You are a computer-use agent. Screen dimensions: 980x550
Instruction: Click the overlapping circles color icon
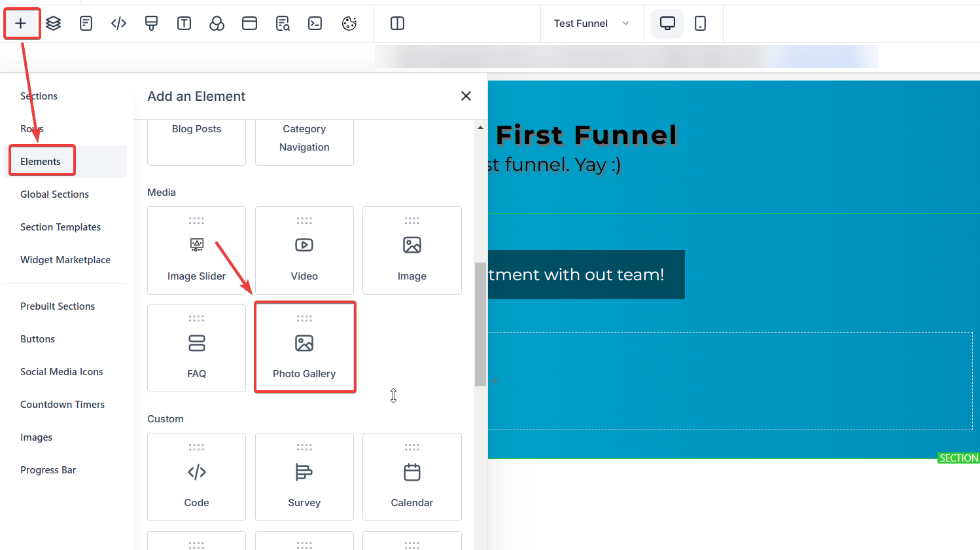click(x=217, y=24)
